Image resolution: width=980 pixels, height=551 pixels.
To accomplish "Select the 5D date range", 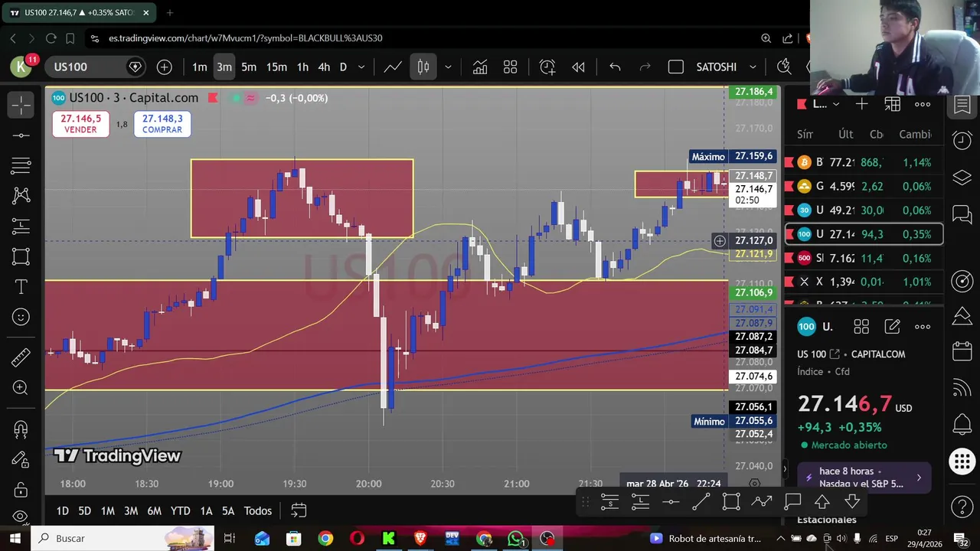I will [x=84, y=510].
